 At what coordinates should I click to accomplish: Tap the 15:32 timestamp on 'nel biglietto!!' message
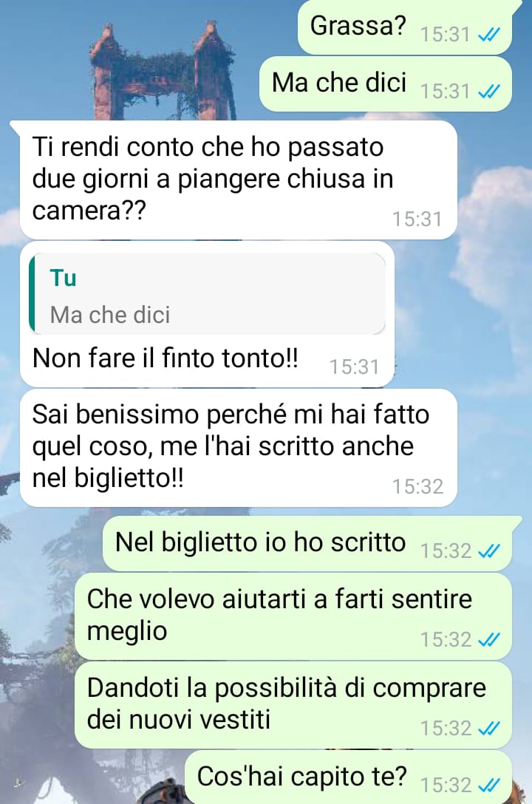417,486
